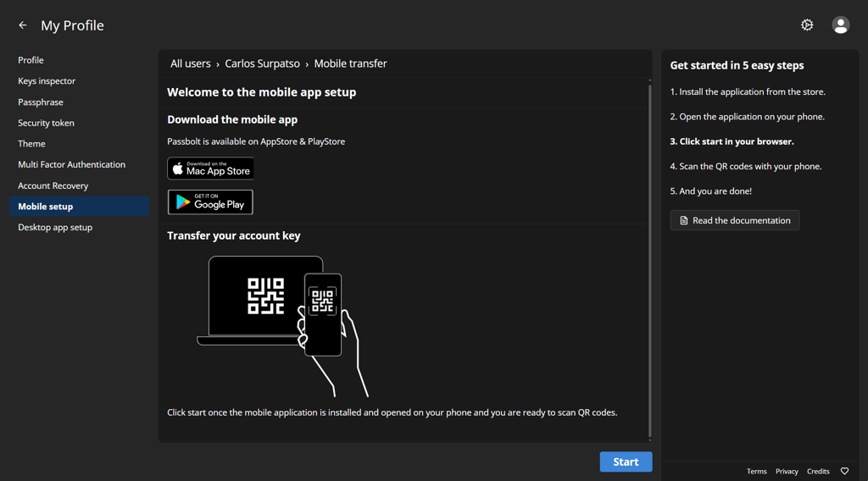Open the Privacy link

tap(787, 471)
